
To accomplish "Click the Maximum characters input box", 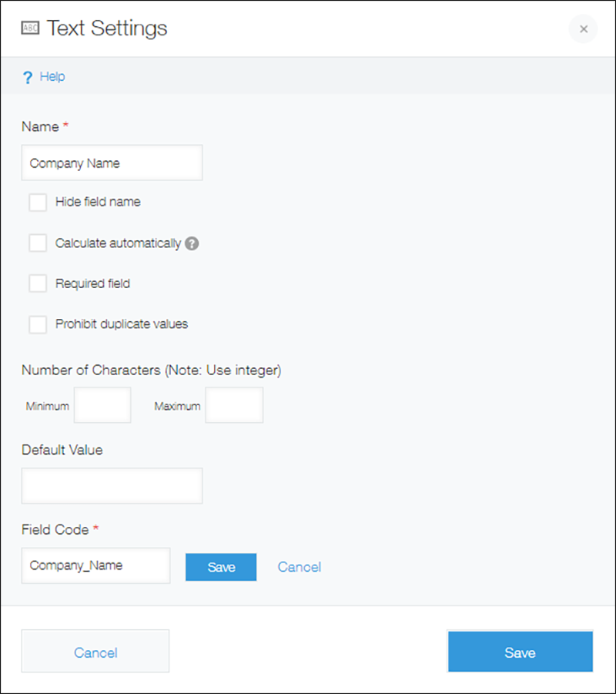I will click(234, 405).
